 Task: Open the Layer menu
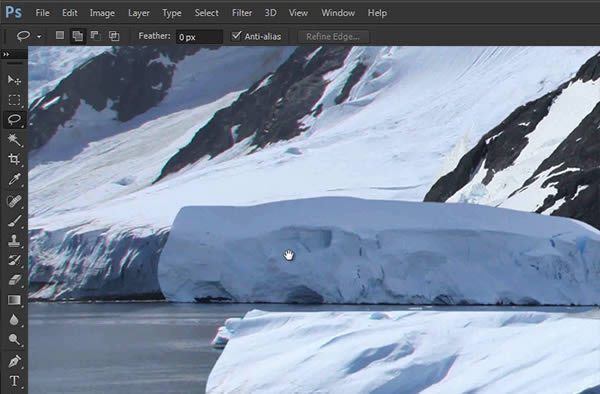click(x=139, y=13)
